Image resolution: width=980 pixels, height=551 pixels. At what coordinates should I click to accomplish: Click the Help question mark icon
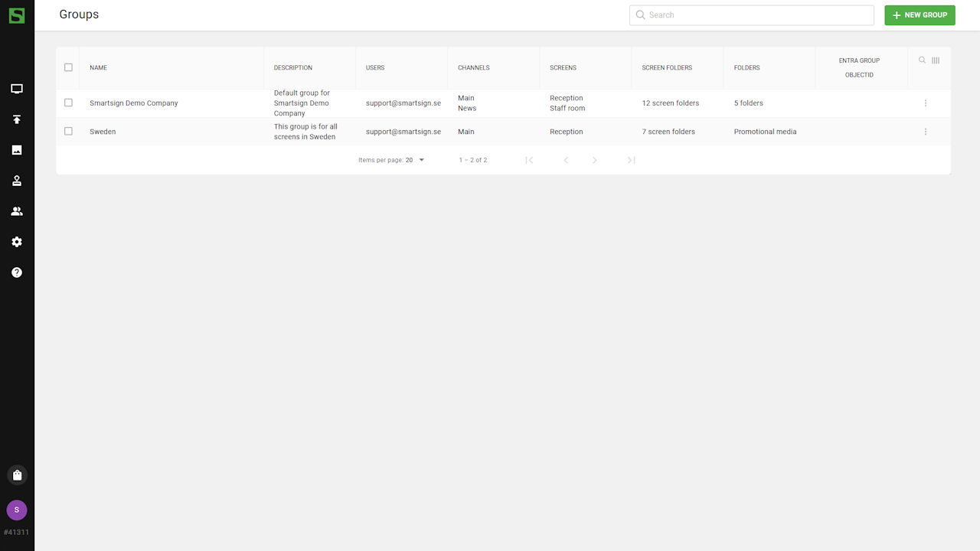17,272
